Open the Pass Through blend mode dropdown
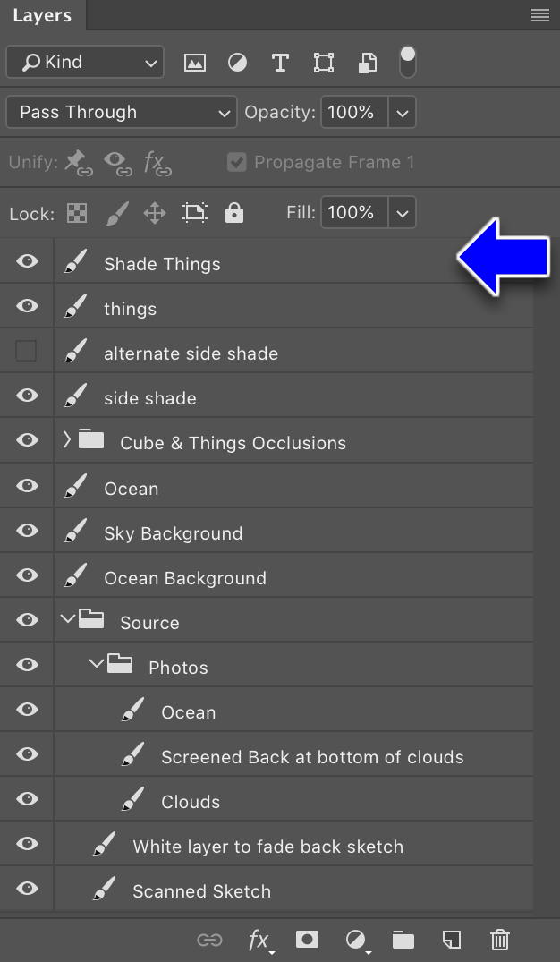This screenshot has width=560, height=962. pos(122,112)
